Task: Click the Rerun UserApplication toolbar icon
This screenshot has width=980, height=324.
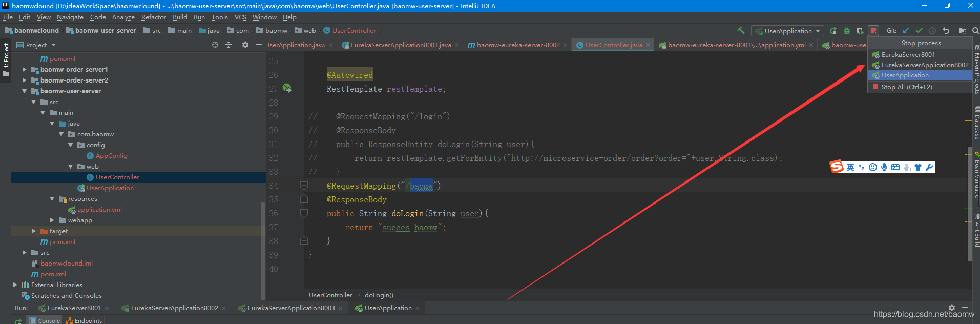Action: [x=833, y=31]
